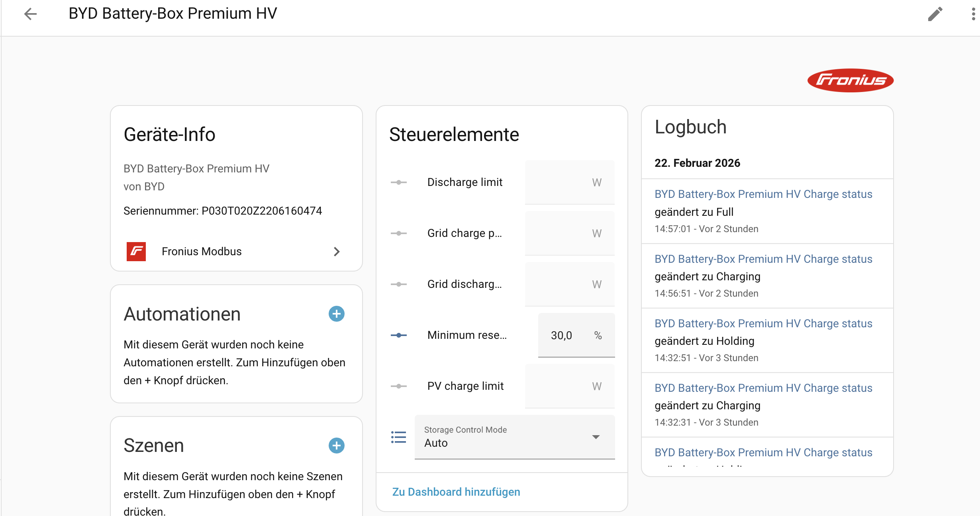Click the Fronius logo image

(850, 80)
